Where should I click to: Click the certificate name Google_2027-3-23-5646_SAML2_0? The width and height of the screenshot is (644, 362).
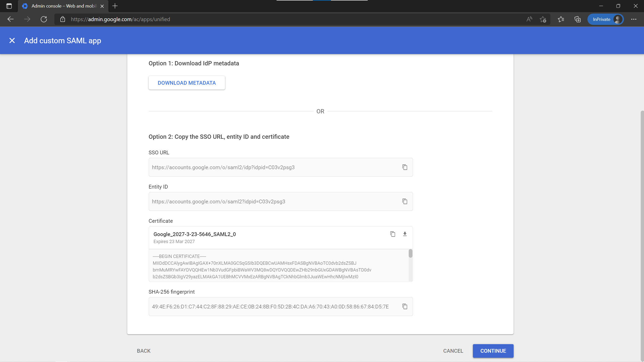tap(195, 234)
